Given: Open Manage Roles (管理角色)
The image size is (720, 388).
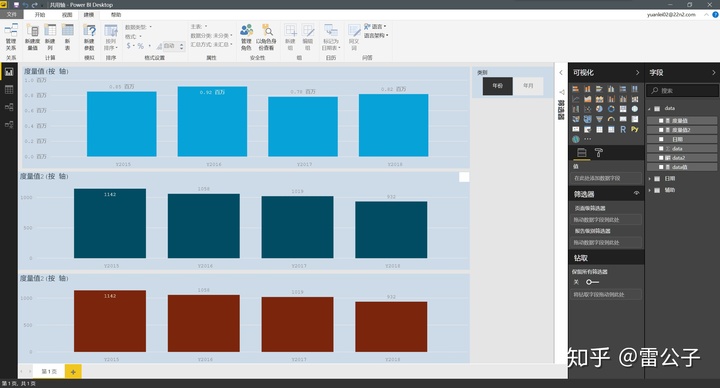Looking at the screenshot, I should pos(246,37).
